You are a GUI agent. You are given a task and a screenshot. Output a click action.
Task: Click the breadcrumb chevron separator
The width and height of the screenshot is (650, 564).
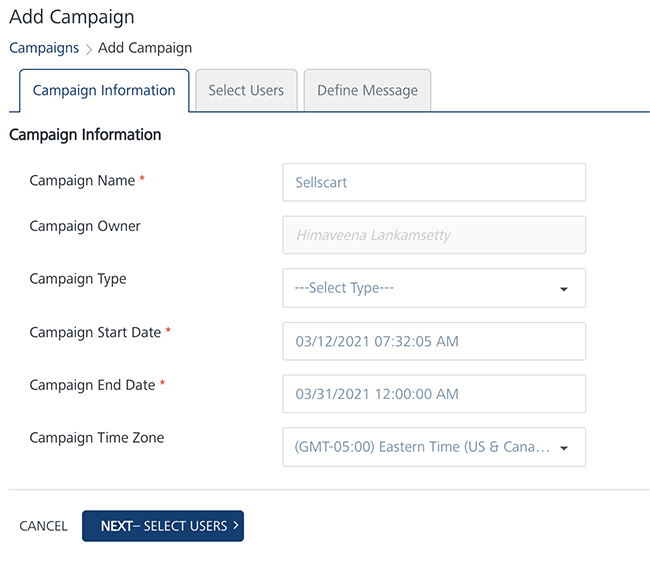click(88, 49)
